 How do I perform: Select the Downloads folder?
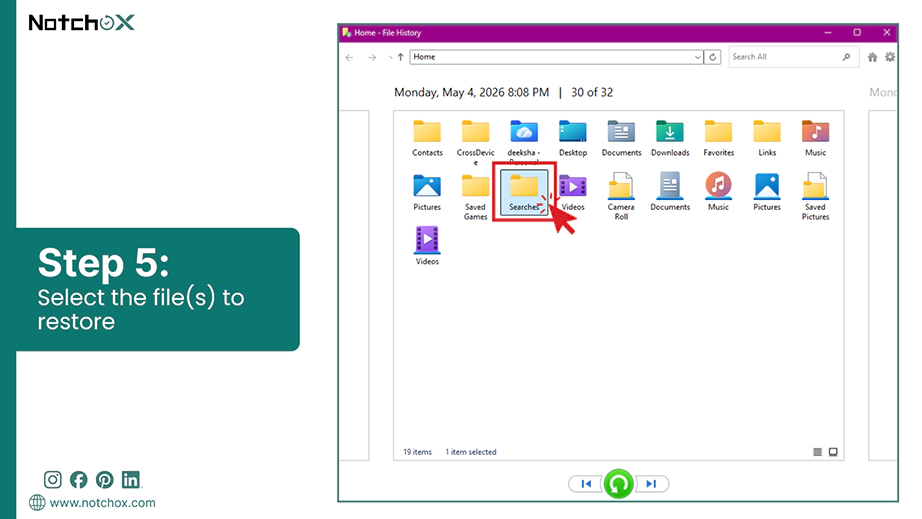(670, 138)
